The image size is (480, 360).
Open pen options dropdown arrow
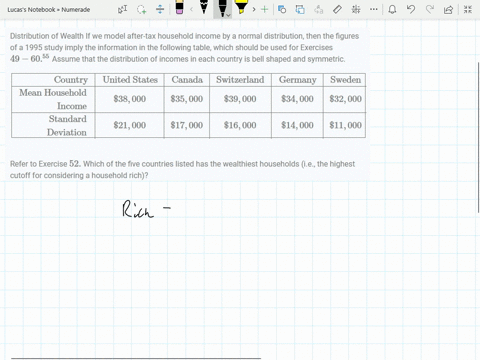click(228, 15)
